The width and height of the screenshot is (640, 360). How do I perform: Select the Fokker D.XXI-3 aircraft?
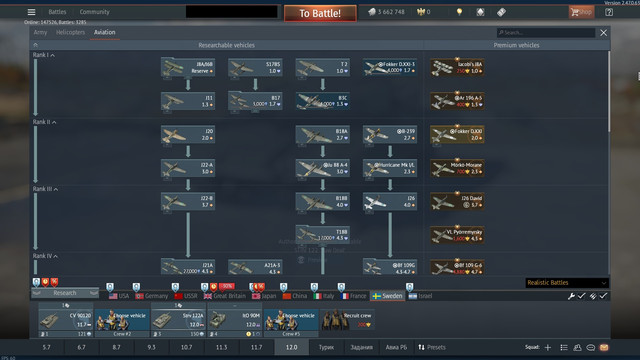point(390,67)
